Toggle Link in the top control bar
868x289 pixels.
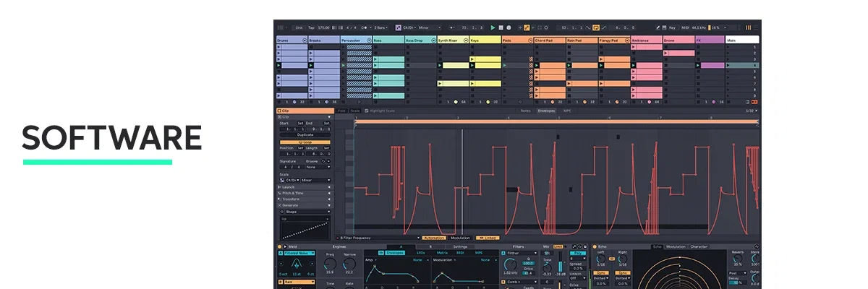[x=299, y=27]
